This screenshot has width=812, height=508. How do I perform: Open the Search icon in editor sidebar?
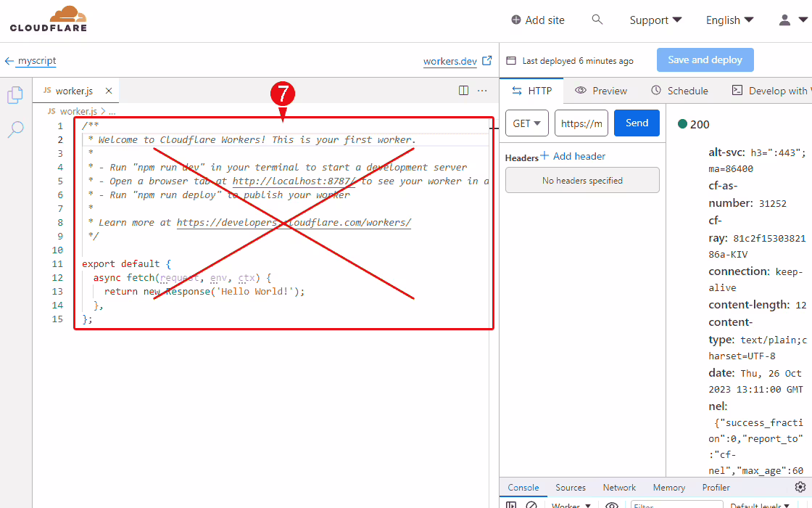pos(15,129)
